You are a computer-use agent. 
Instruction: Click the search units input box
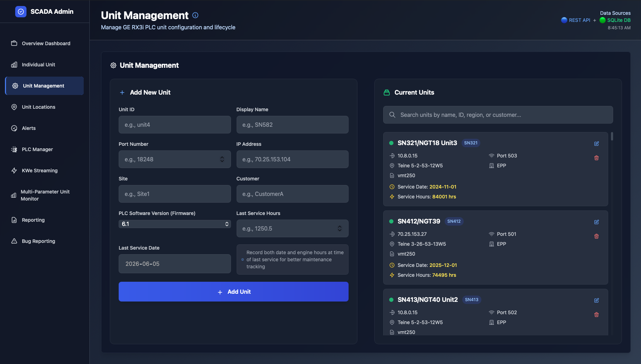pyautogui.click(x=498, y=115)
